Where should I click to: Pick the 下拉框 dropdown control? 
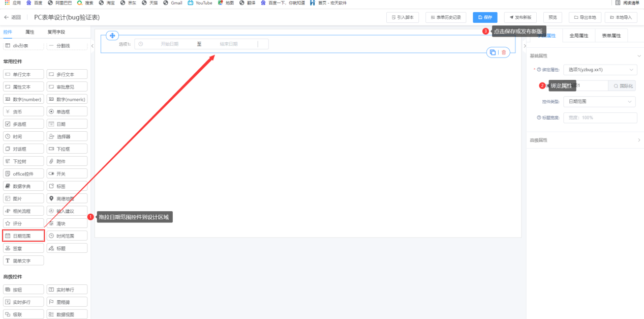coord(67,149)
